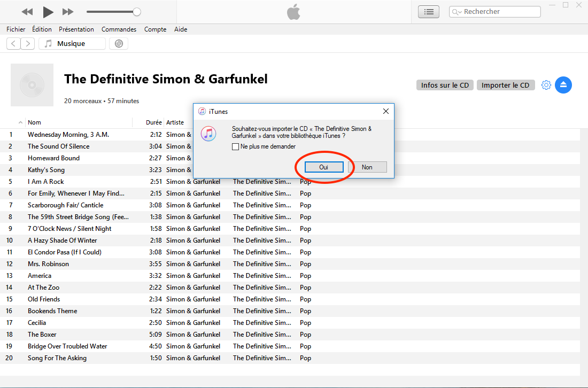Click the volume slider knob
Image resolution: width=588 pixels, height=388 pixels.
click(x=137, y=12)
